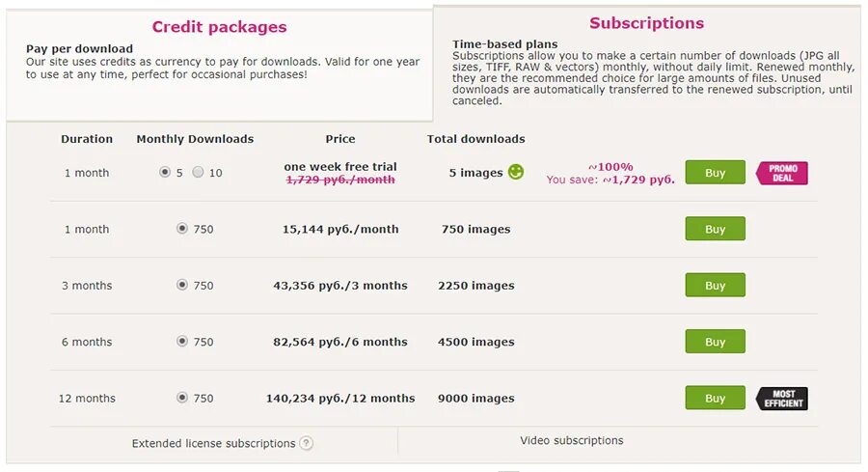Viewport: 868px width, 472px height.
Task: Select 750 downloads radio for 6 months plan
Action: (x=181, y=341)
